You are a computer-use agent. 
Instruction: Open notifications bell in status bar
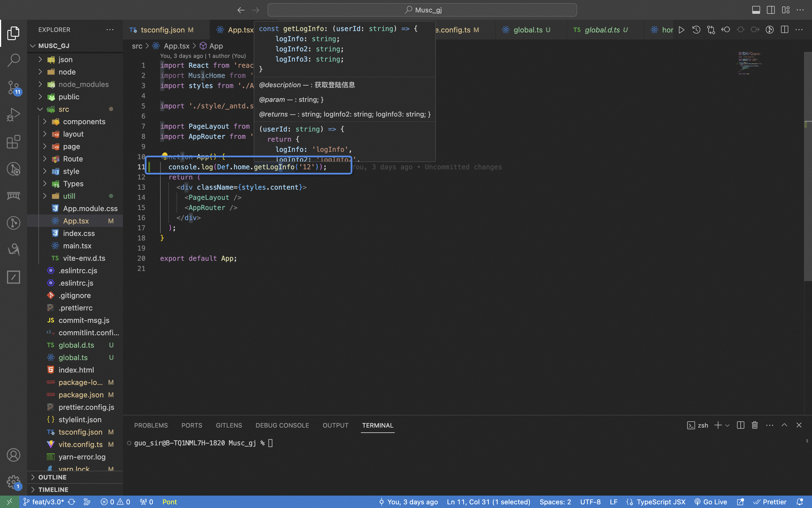tap(800, 502)
